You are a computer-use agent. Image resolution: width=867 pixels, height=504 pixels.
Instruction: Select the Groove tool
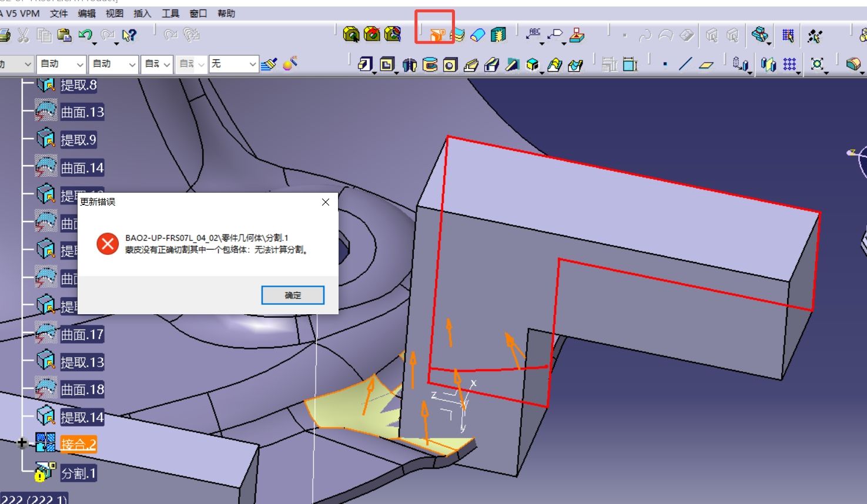click(x=430, y=65)
